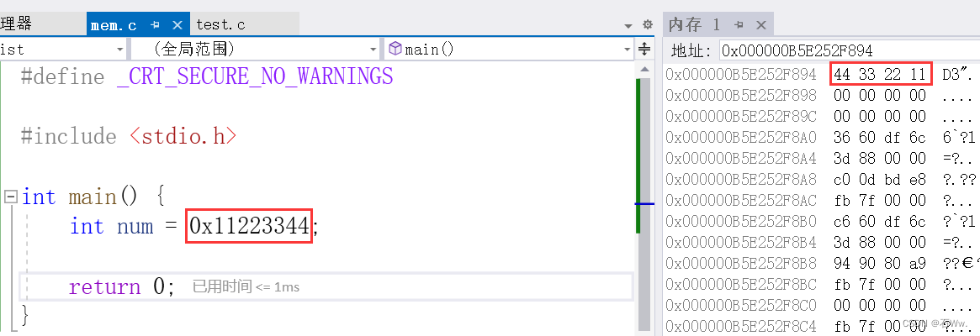The width and height of the screenshot is (980, 336).
Task: Click memory address 0x000000B5E252F8B4
Action: pyautogui.click(x=741, y=242)
